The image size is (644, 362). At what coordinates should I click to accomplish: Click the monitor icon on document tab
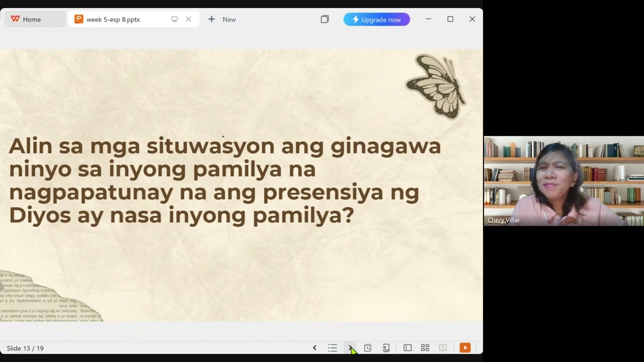175,19
